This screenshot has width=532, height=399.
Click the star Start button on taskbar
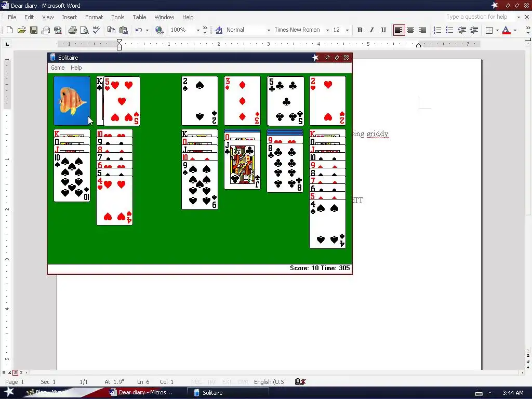point(9,392)
